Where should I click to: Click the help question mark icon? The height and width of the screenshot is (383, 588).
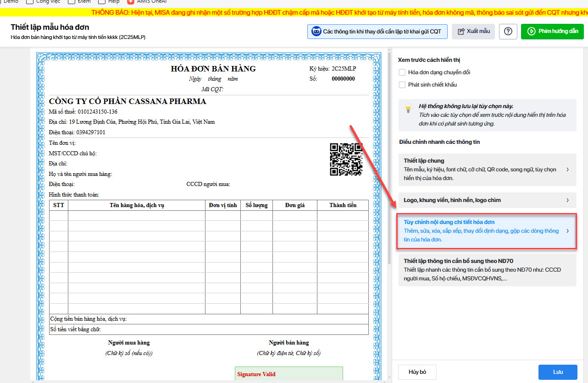[x=508, y=32]
